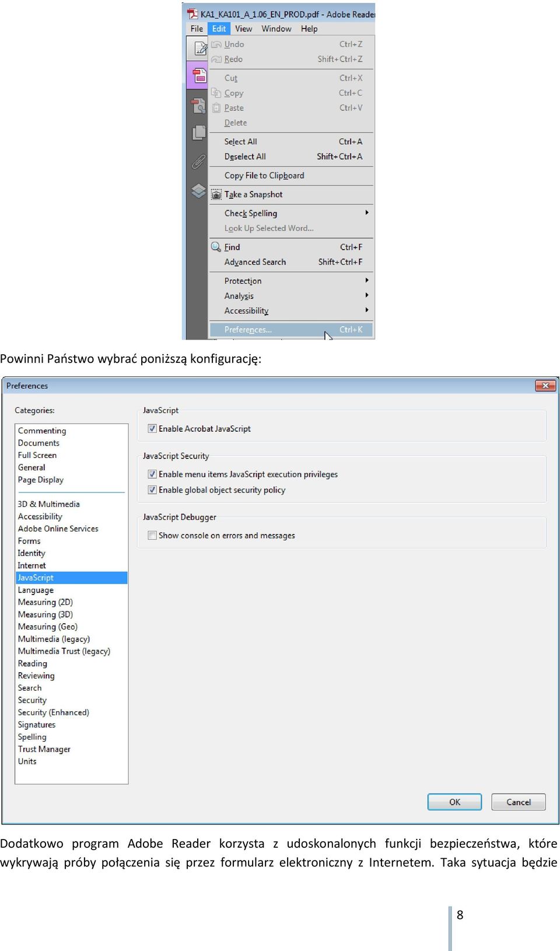Viewport: 560px width, 951px height.
Task: Select Language category
Action: tap(36, 590)
